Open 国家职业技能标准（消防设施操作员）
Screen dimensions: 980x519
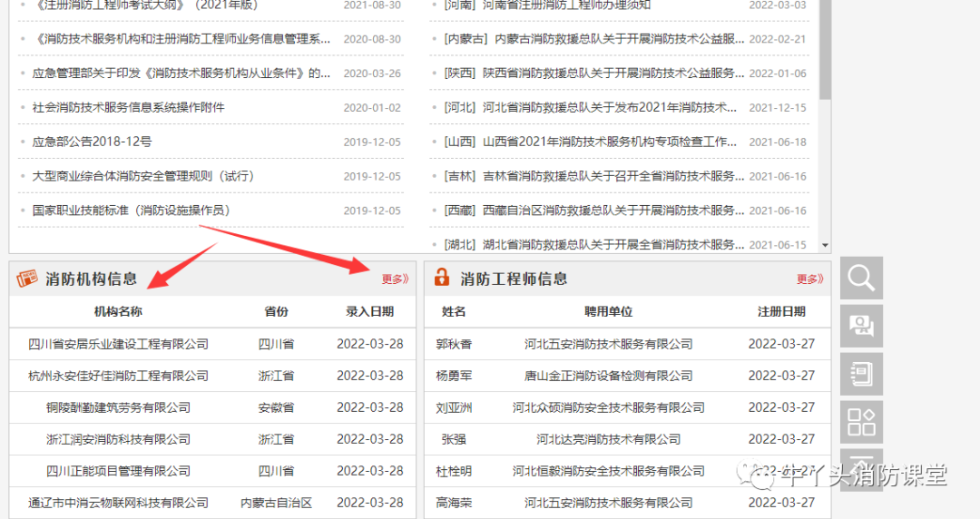[x=132, y=211]
